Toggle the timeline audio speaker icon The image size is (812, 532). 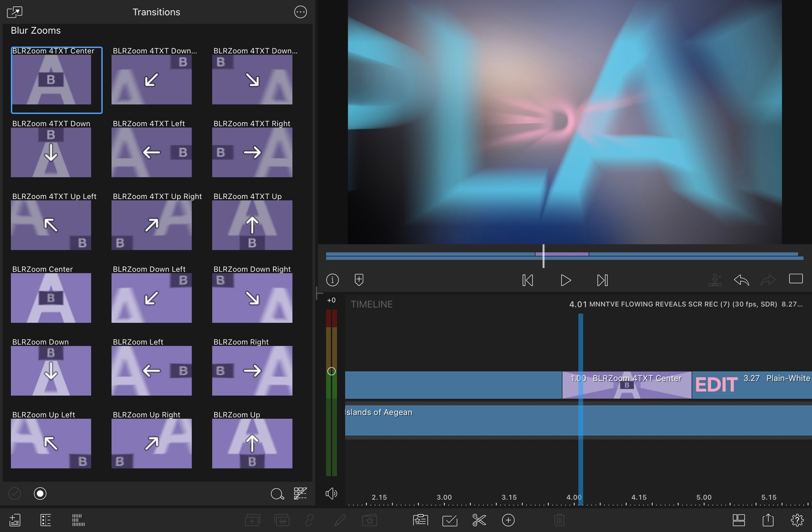331,494
